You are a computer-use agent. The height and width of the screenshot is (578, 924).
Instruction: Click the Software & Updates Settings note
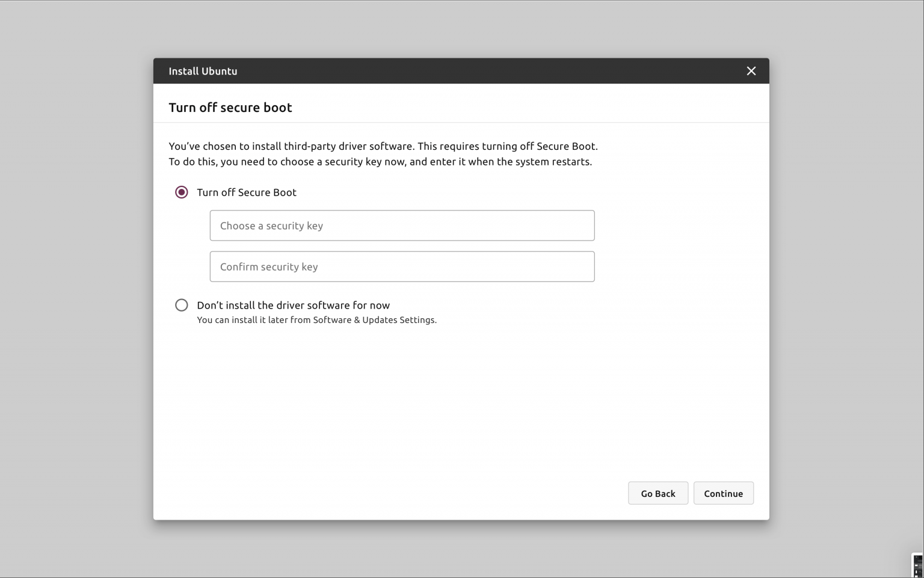[316, 320]
